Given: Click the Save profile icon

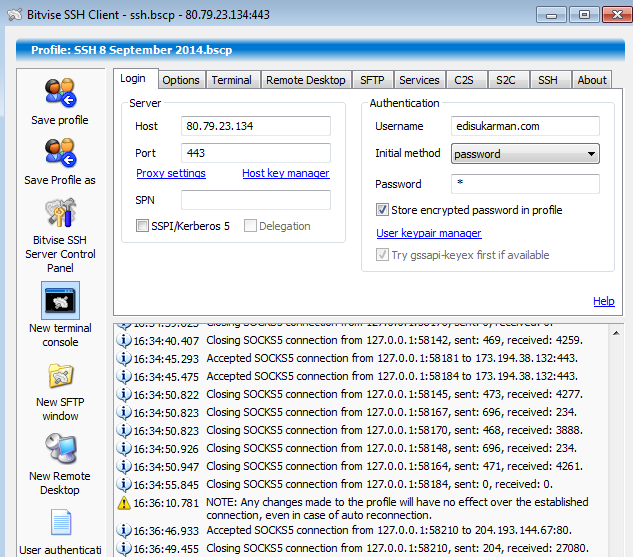Looking at the screenshot, I should coord(61,93).
